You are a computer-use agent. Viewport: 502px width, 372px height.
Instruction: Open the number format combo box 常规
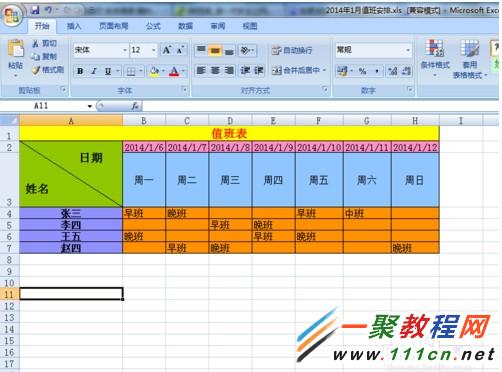[x=373, y=50]
